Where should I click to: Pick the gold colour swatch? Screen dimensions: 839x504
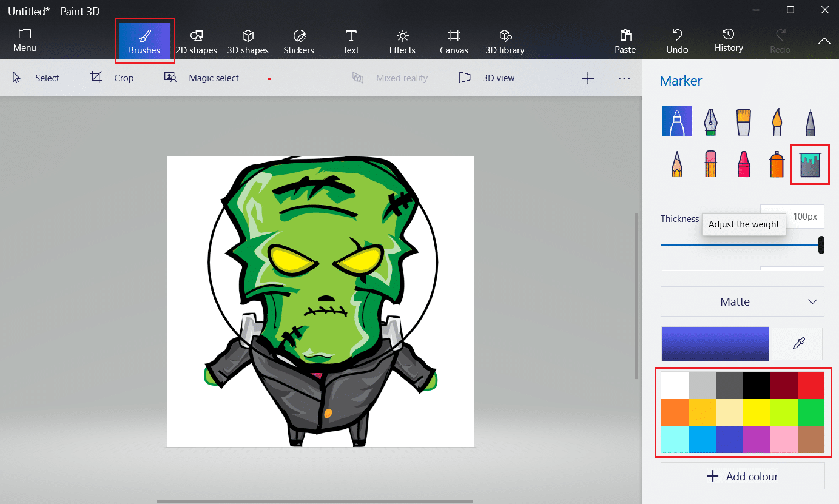pos(702,412)
